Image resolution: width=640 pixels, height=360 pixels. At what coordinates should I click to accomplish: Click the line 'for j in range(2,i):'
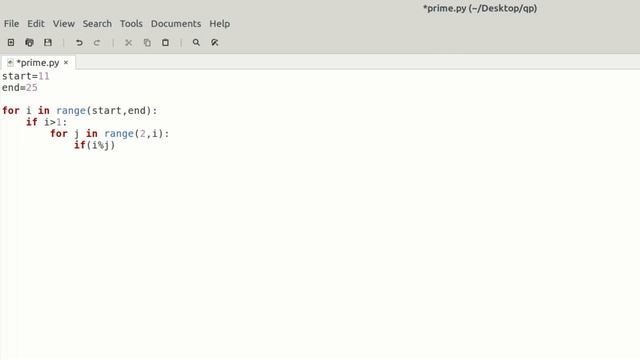[x=110, y=133]
